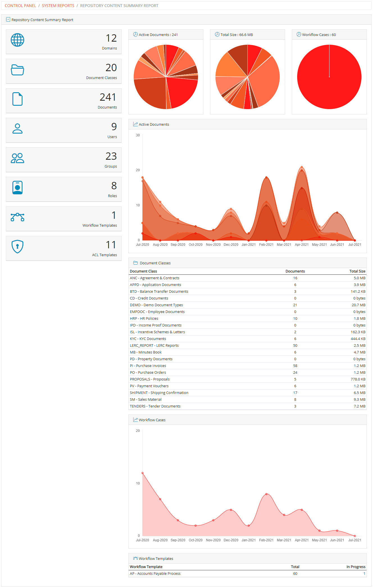Screen dimensions: 373x588
Task: Open the 12 Domains summary card
Action: (64, 42)
